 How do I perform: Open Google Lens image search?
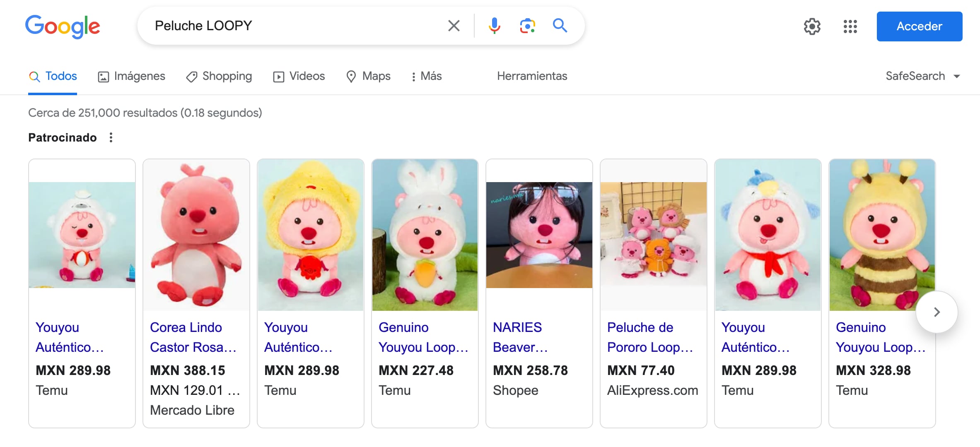pyautogui.click(x=527, y=26)
